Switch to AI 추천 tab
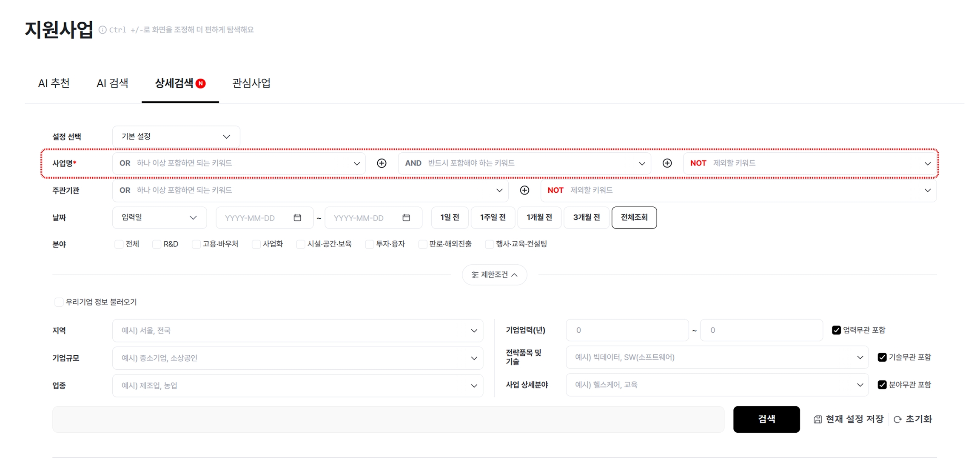The width and height of the screenshot is (980, 471). coord(54,83)
